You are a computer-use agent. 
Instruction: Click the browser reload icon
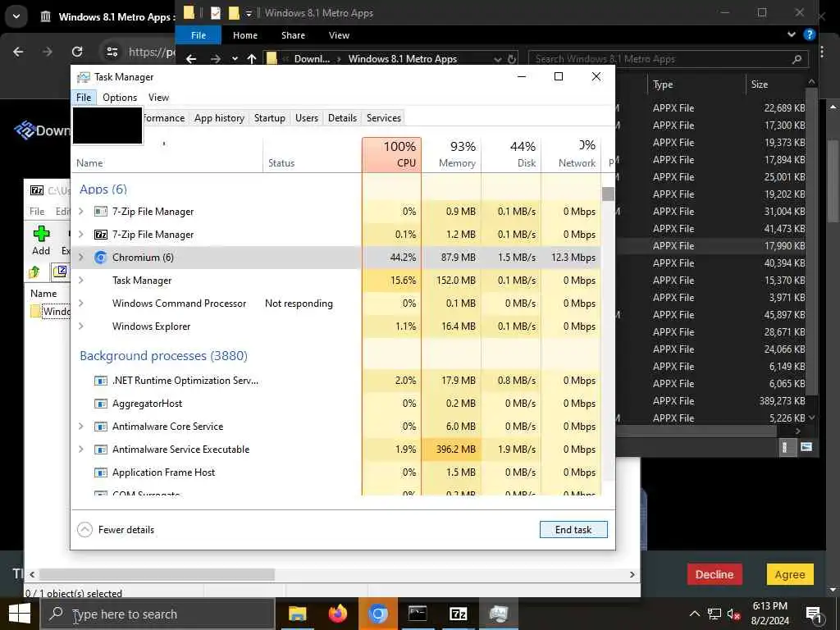(77, 52)
